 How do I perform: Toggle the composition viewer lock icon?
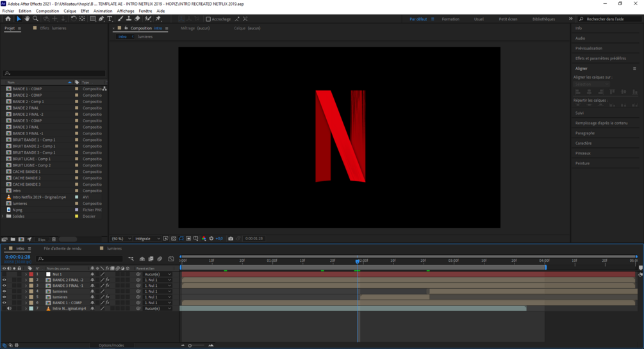tap(126, 28)
